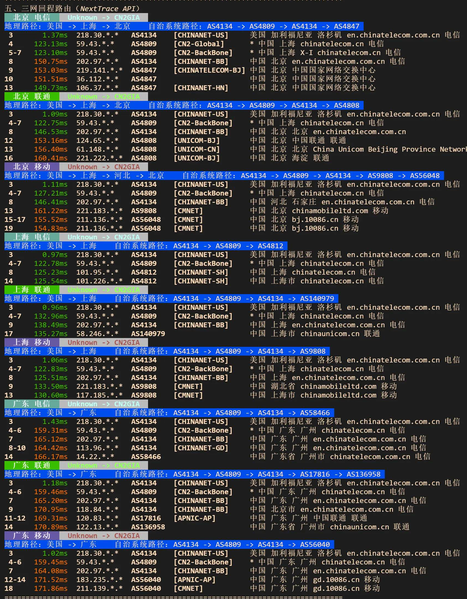Select the '上海 电信' section label
The width and height of the screenshot is (467, 599).
(32, 237)
